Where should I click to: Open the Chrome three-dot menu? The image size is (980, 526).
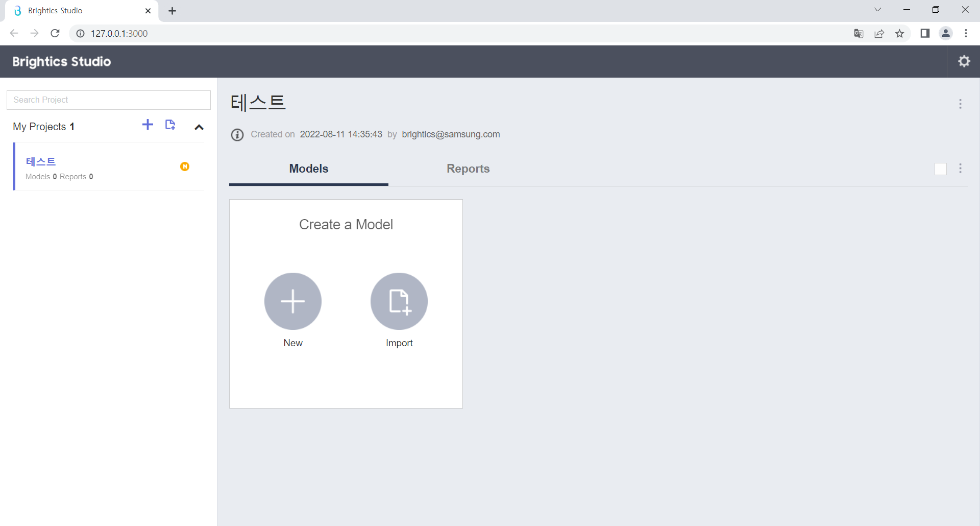pos(966,33)
